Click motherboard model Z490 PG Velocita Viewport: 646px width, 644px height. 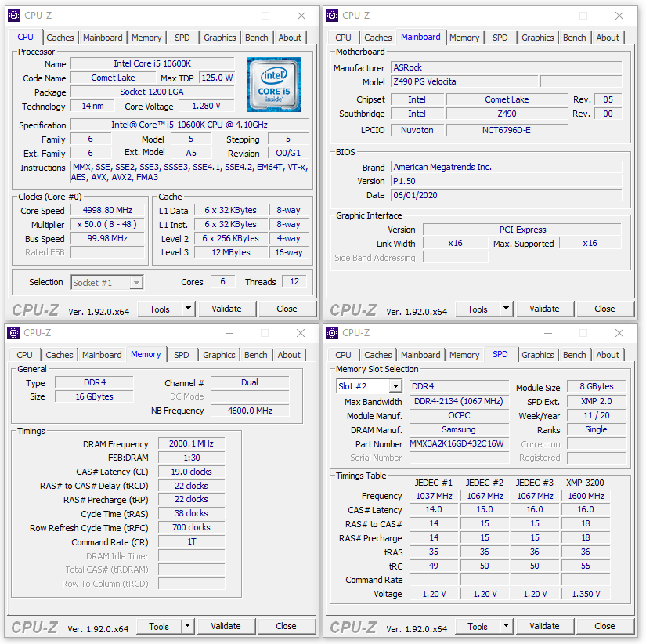click(x=464, y=81)
